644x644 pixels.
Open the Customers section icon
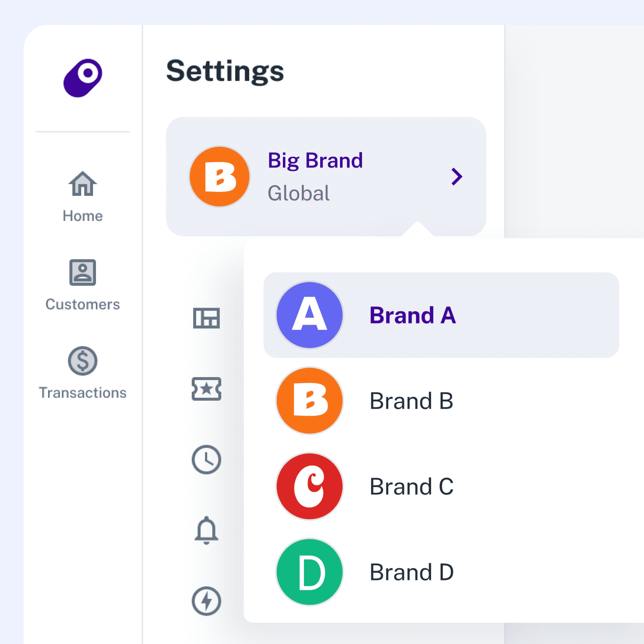83,272
